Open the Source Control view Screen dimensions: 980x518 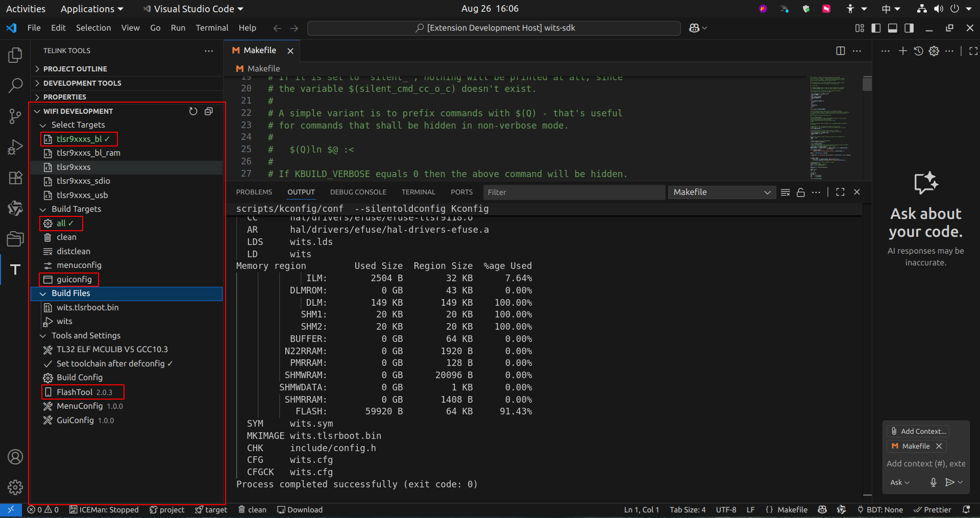(x=15, y=116)
